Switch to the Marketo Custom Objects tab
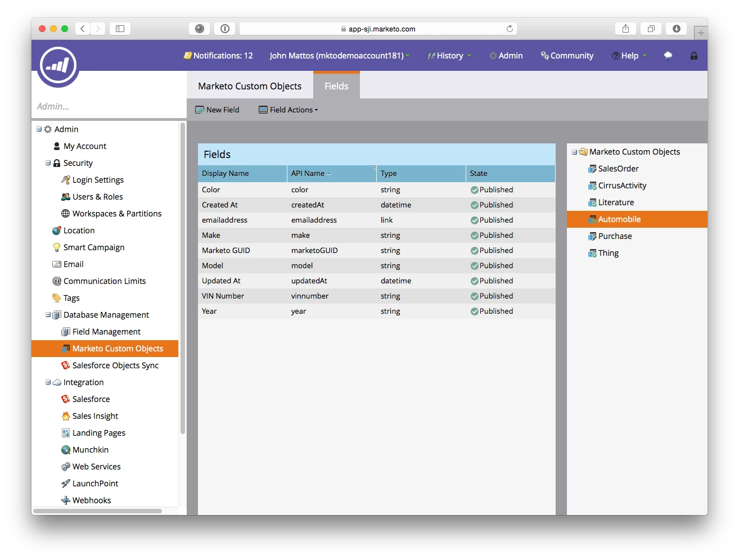739x560 pixels. (x=250, y=86)
